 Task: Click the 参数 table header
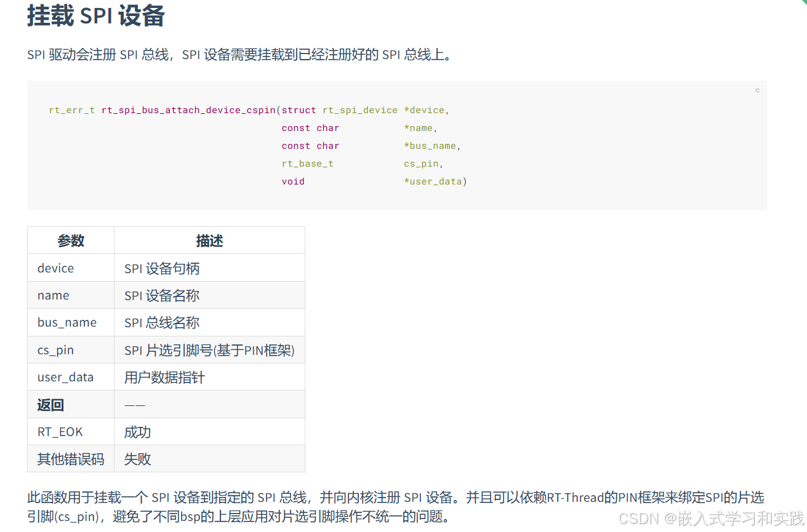pyautogui.click(x=71, y=240)
